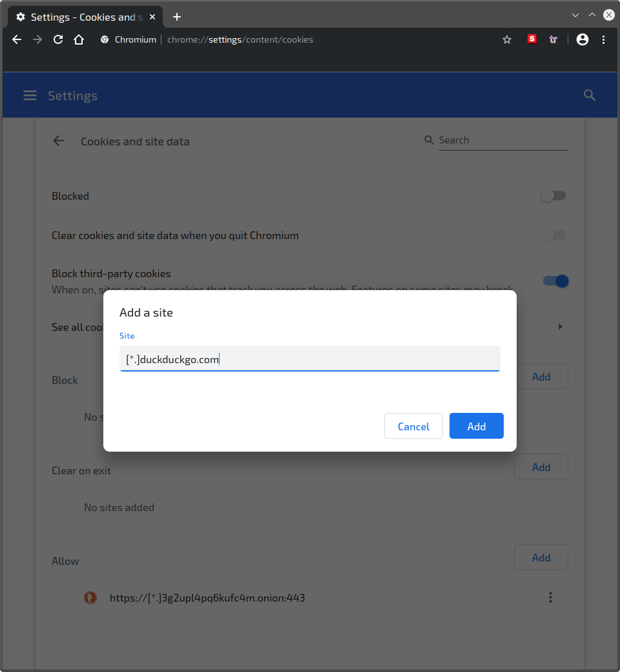This screenshot has width=620, height=672.
Task: Open the profile avatar menu
Action: tap(583, 39)
